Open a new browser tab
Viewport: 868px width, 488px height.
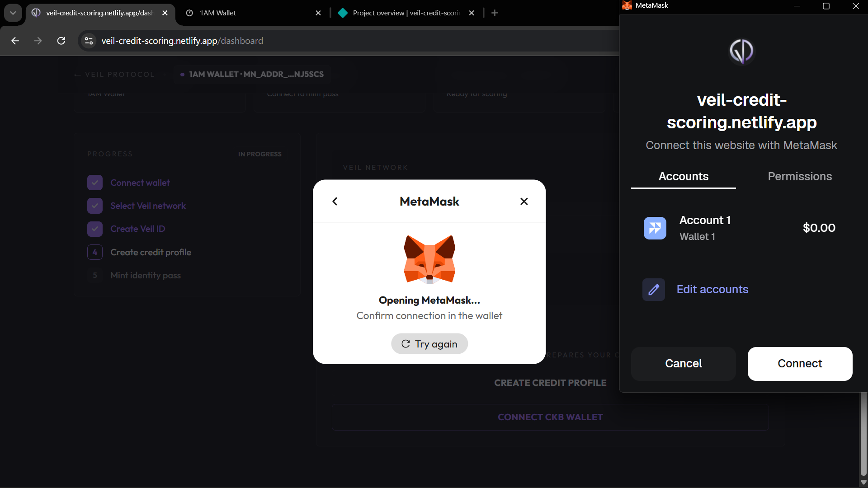click(495, 13)
